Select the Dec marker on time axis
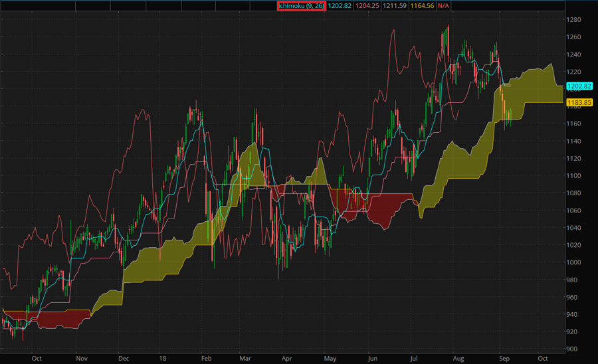Image resolution: width=598 pixels, height=364 pixels. pyautogui.click(x=123, y=358)
